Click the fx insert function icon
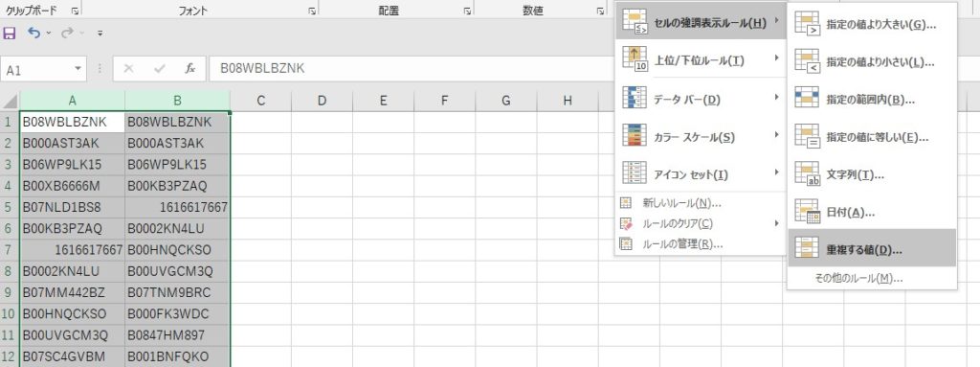 190,68
